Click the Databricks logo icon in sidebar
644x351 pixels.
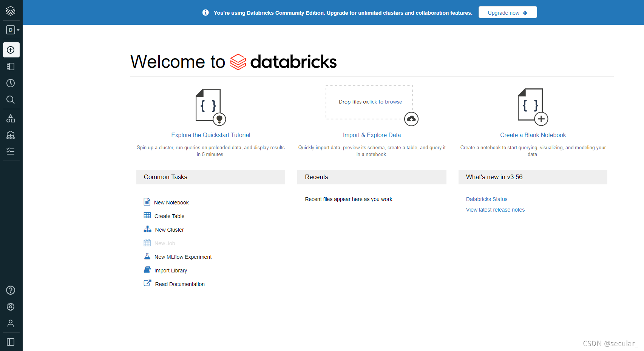pyautogui.click(x=11, y=11)
